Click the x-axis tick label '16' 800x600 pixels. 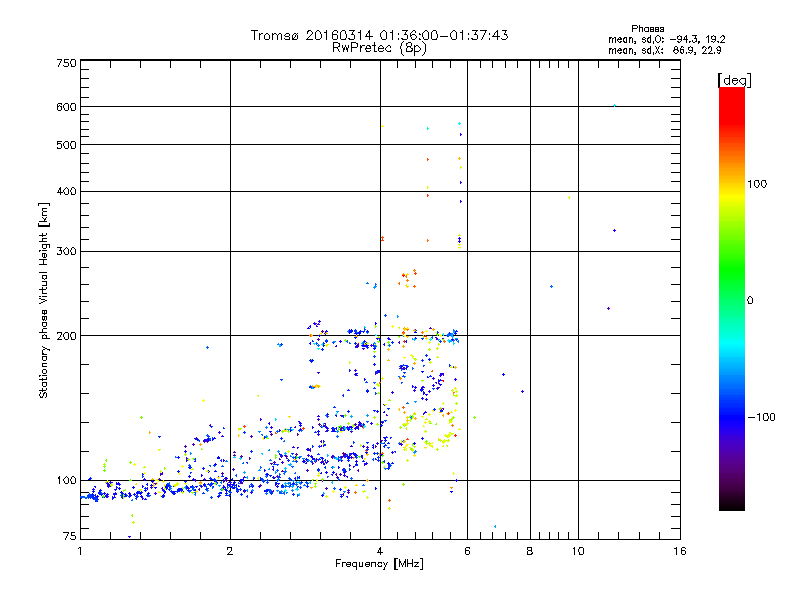click(680, 551)
